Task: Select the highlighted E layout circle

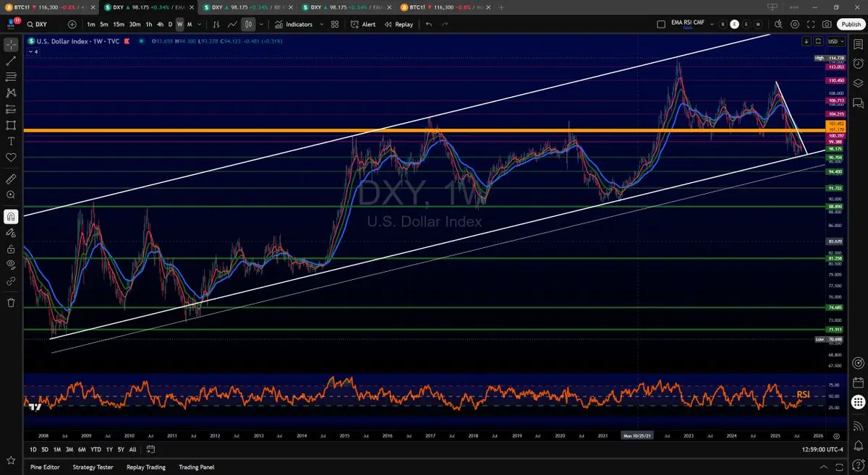Action: point(734,24)
